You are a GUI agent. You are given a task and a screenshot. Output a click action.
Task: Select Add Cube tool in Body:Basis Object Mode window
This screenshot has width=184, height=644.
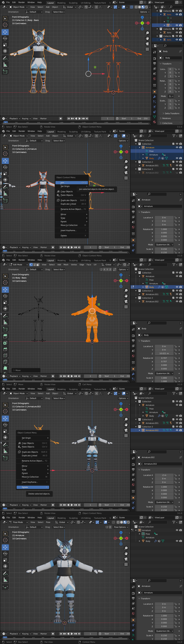tap(5, 72)
